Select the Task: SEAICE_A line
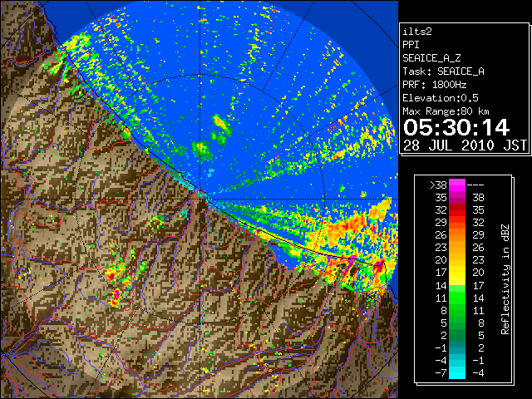The image size is (532, 399). coord(443,71)
